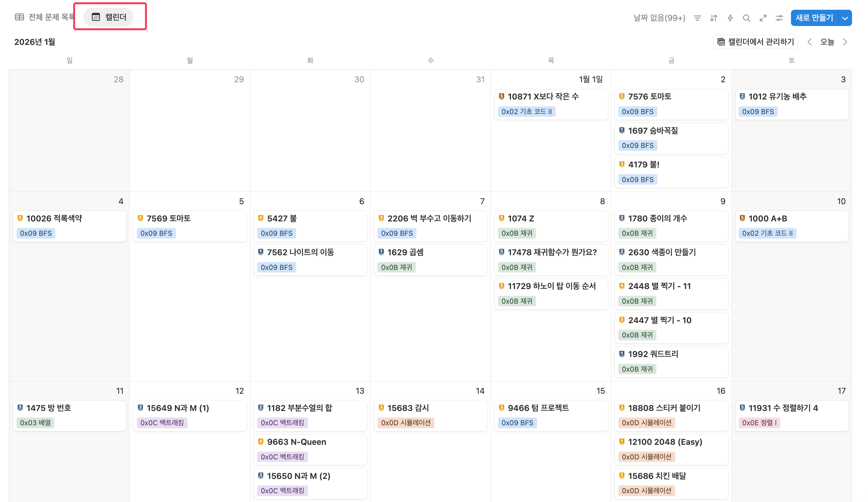Click the search magnifier icon

click(x=746, y=18)
